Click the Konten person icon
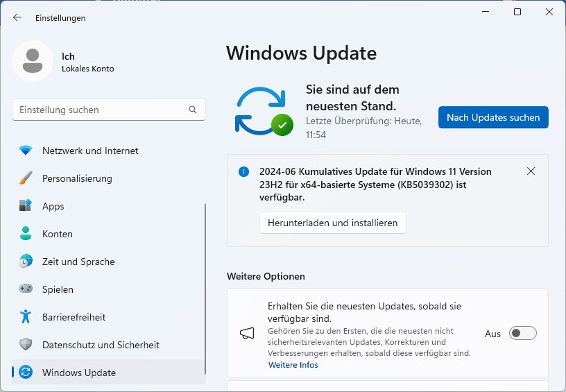The width and height of the screenshot is (566, 392). [x=26, y=234]
